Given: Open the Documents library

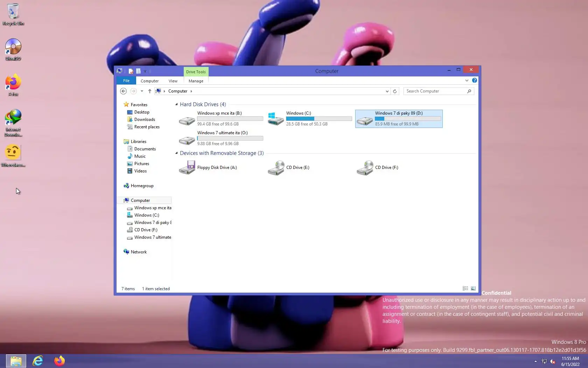Looking at the screenshot, I should click(x=145, y=149).
